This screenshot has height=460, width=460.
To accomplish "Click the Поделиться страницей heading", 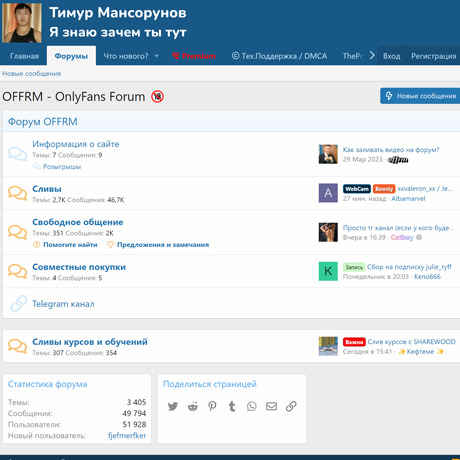I will pyautogui.click(x=210, y=384).
